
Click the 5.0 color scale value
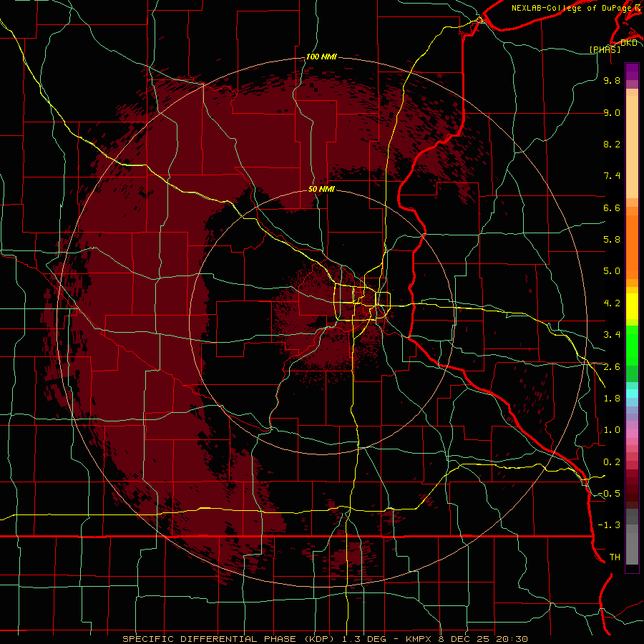pyautogui.click(x=612, y=271)
